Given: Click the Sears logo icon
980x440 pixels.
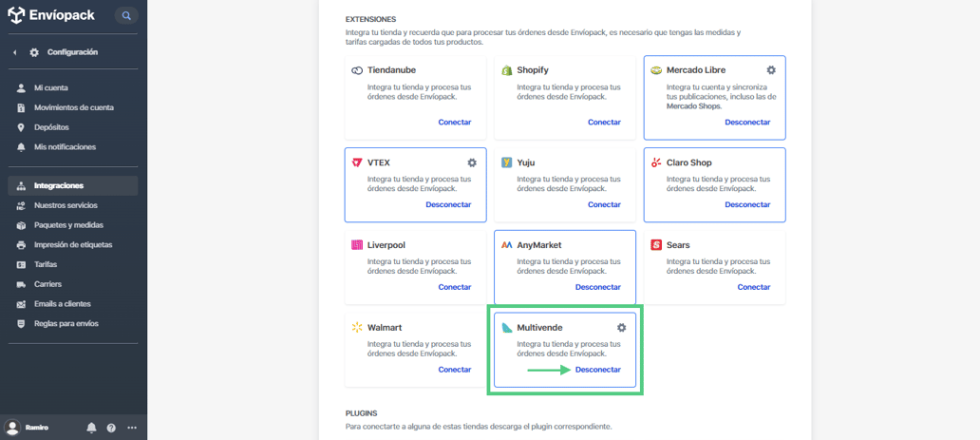Looking at the screenshot, I should 656,245.
